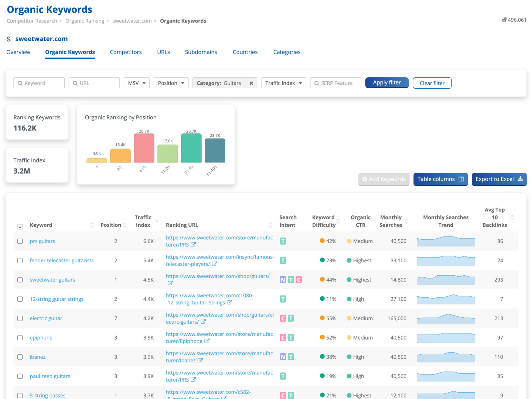
Task: Sort by Position column arrows
Action: point(125,225)
